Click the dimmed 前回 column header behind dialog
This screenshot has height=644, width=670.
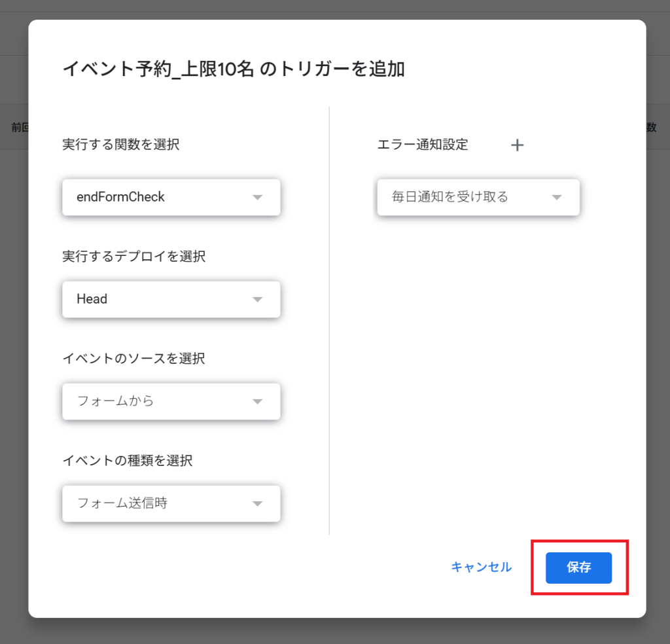point(20,127)
